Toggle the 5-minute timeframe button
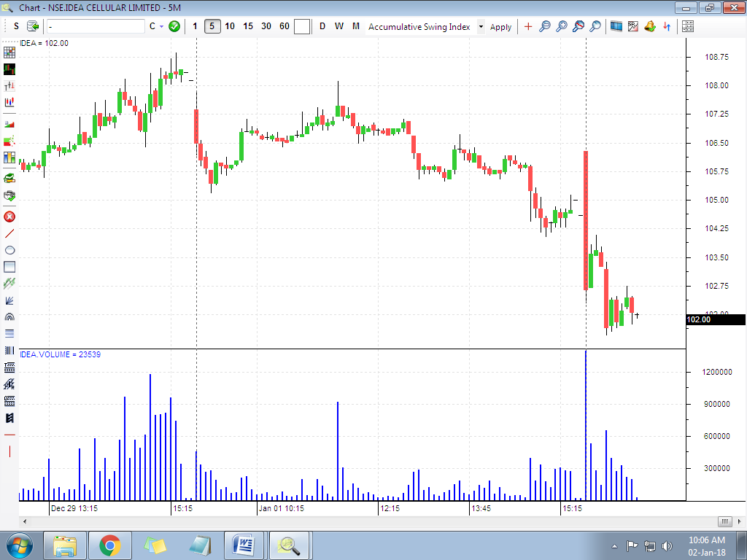Image resolution: width=747 pixels, height=560 pixels. coord(212,27)
